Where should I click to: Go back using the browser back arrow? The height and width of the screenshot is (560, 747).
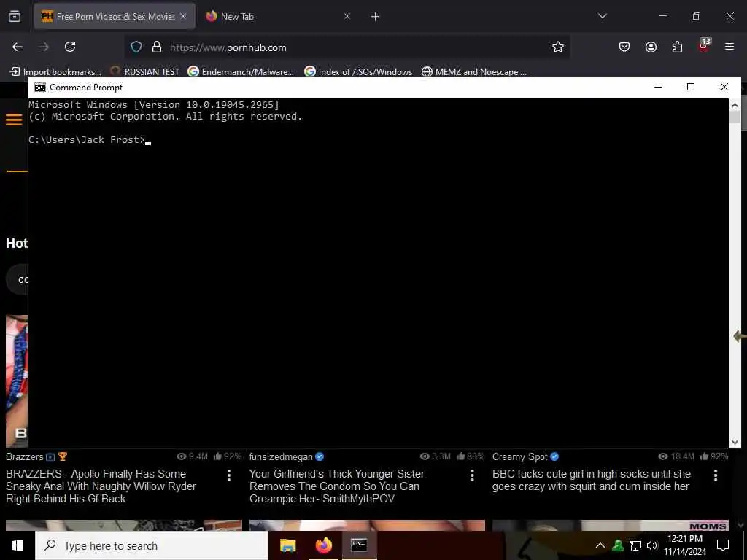(18, 47)
